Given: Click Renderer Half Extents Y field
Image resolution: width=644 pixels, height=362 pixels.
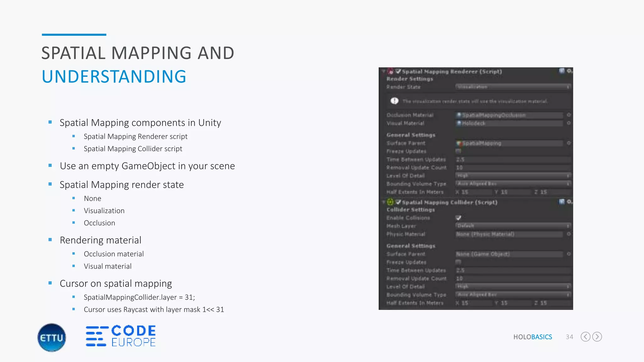Looking at the screenshot, I should point(515,192).
